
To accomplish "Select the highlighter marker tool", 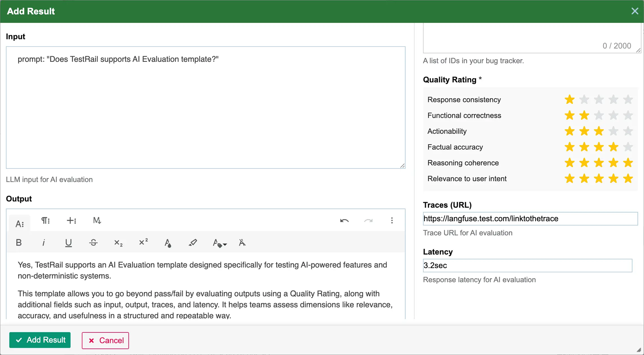I will [193, 242].
